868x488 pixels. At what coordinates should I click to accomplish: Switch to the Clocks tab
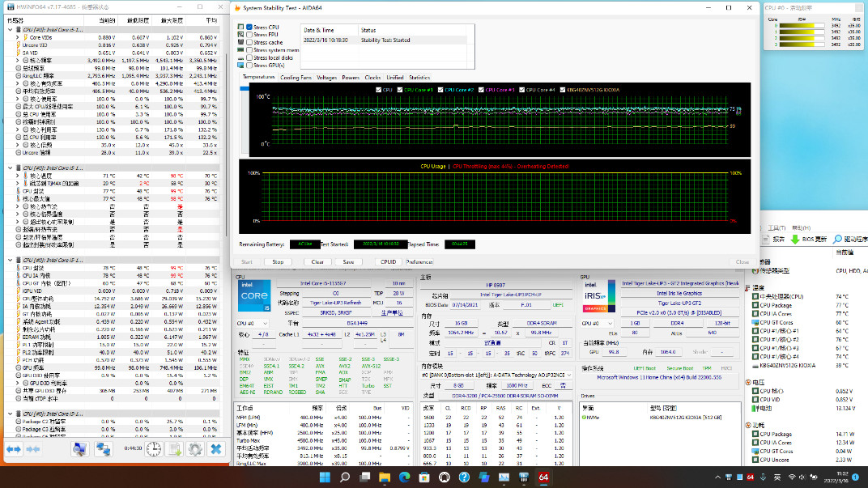(x=372, y=78)
